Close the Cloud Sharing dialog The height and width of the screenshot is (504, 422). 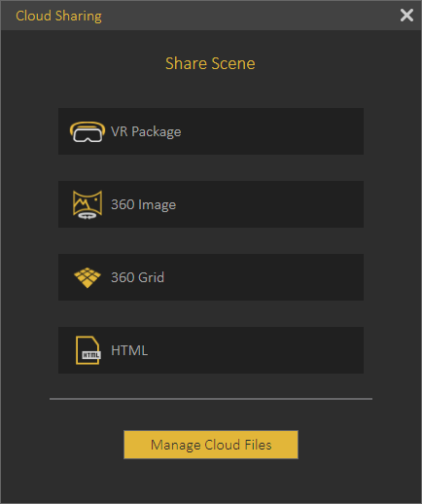click(x=406, y=16)
